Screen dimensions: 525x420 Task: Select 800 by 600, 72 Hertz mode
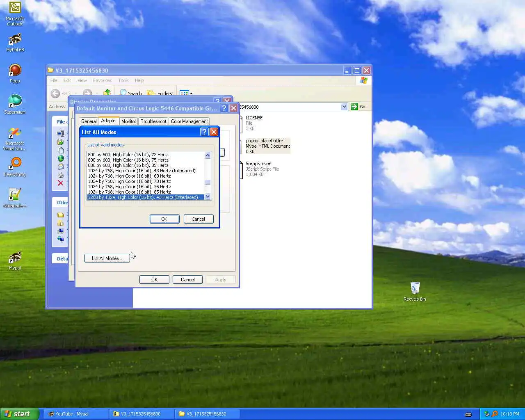tap(146, 155)
